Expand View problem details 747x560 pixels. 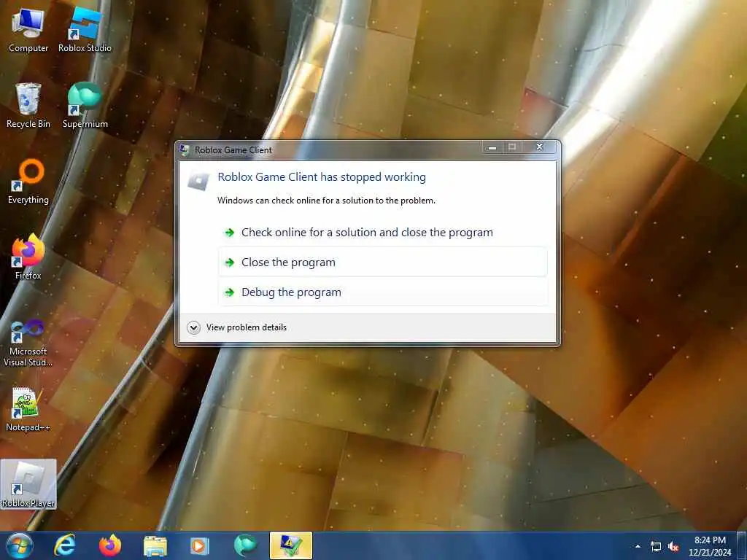(237, 327)
